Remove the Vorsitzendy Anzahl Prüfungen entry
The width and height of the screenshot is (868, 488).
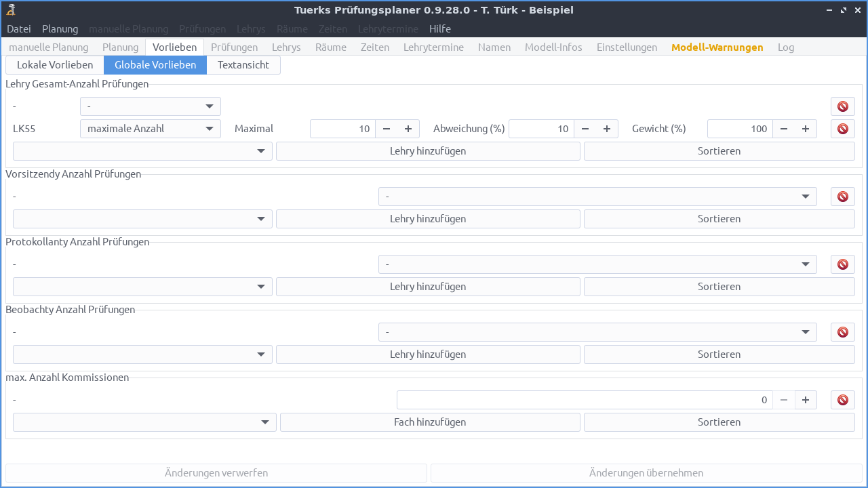click(x=842, y=197)
